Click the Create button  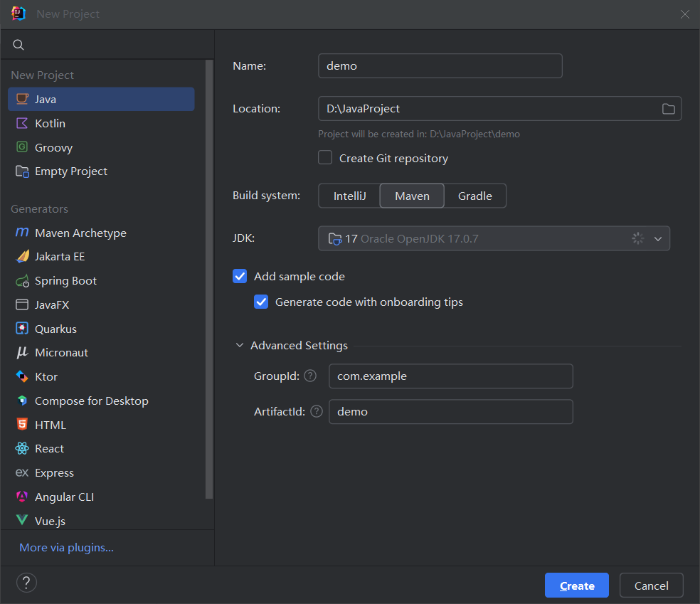[x=576, y=586]
